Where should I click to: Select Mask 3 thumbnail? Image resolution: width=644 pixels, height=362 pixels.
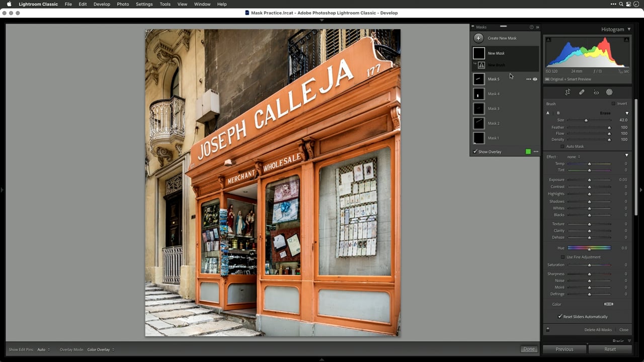click(x=479, y=108)
